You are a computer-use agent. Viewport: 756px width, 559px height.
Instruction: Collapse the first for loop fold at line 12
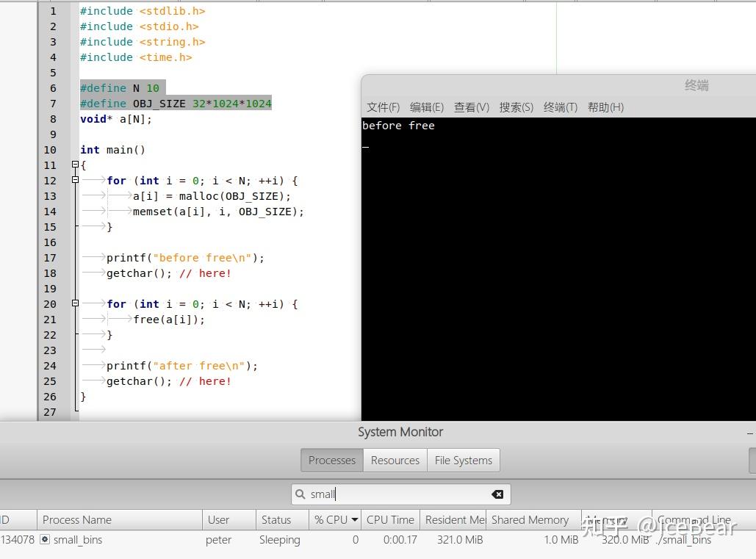coord(75,180)
